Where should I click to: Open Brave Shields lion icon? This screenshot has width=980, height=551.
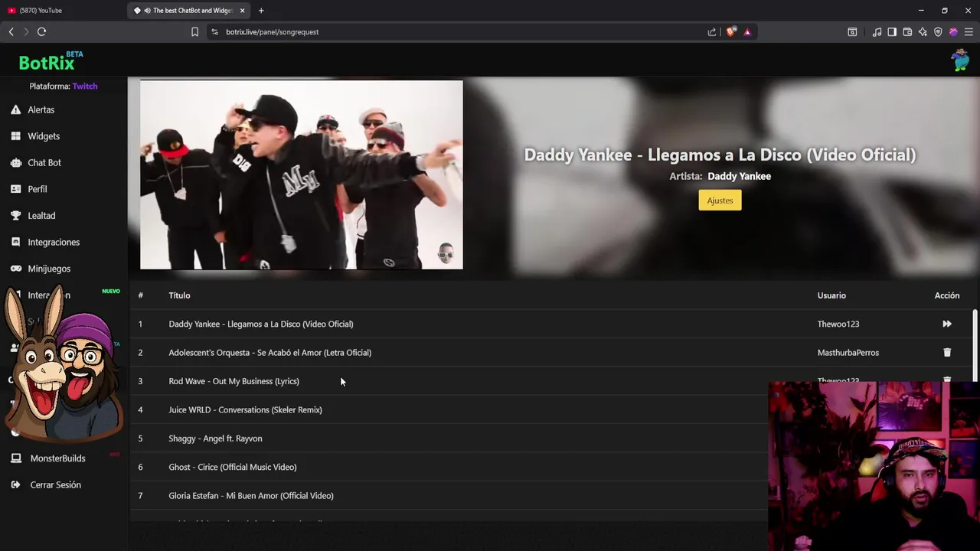[x=731, y=32]
